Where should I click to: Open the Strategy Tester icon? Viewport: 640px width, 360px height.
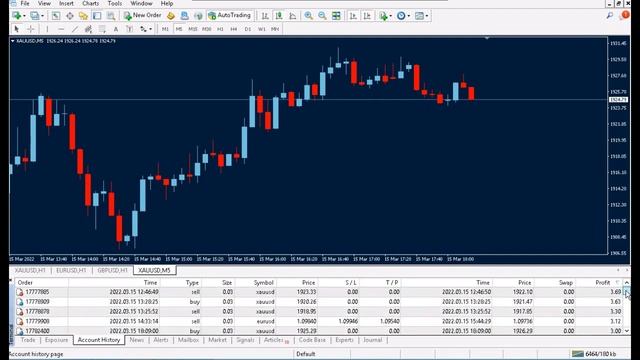tap(111, 16)
